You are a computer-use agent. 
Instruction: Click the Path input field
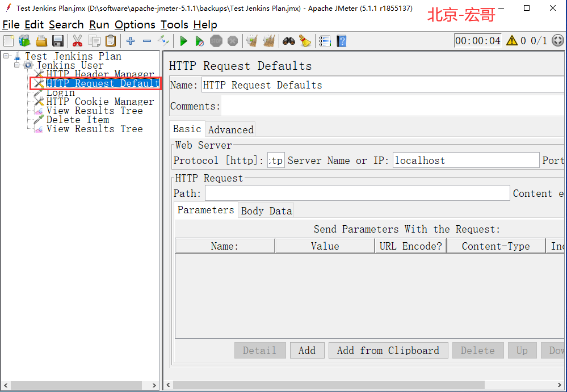coord(357,193)
